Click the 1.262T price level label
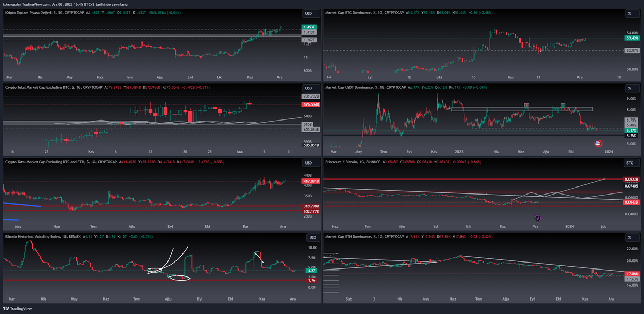The height and width of the screenshot is (314, 644). (x=310, y=40)
